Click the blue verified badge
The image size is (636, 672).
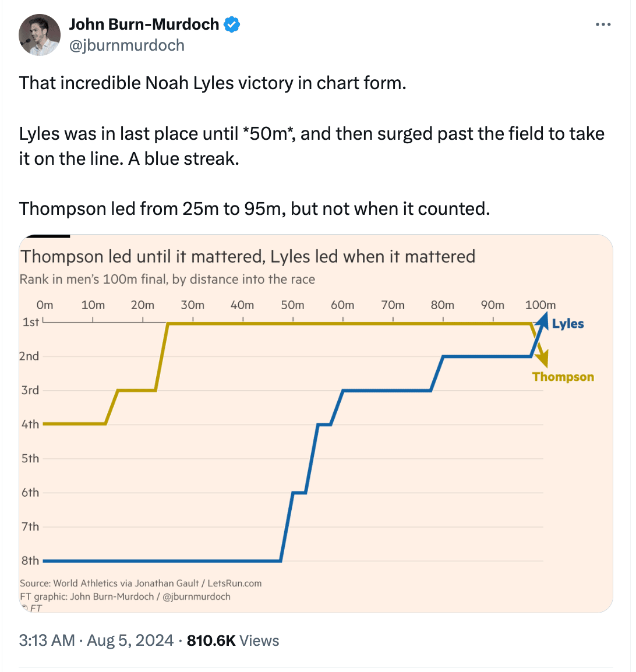pyautogui.click(x=232, y=24)
